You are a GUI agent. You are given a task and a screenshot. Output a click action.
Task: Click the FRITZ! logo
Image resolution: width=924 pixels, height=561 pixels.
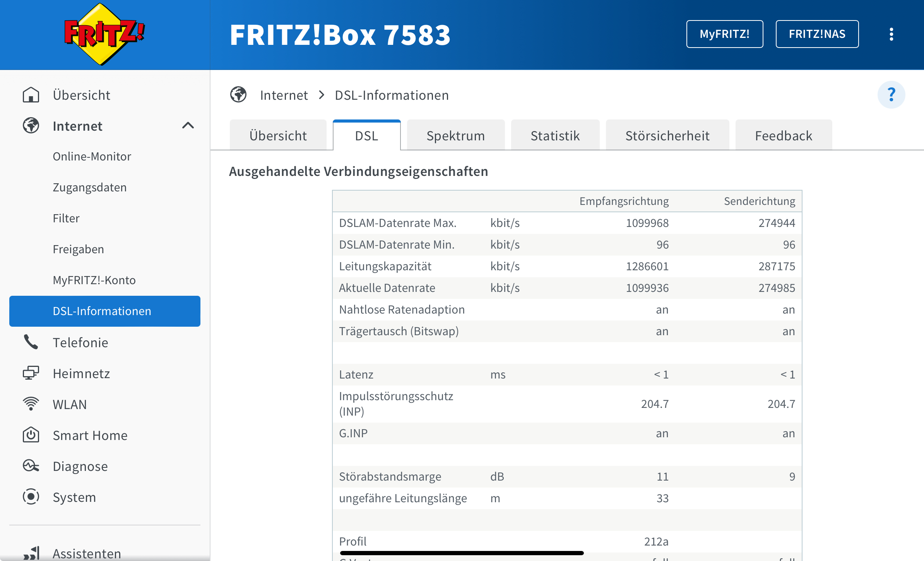click(x=104, y=34)
